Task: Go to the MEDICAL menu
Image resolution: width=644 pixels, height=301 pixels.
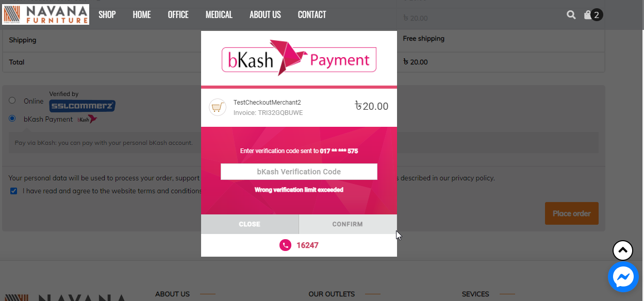Action: (219, 14)
